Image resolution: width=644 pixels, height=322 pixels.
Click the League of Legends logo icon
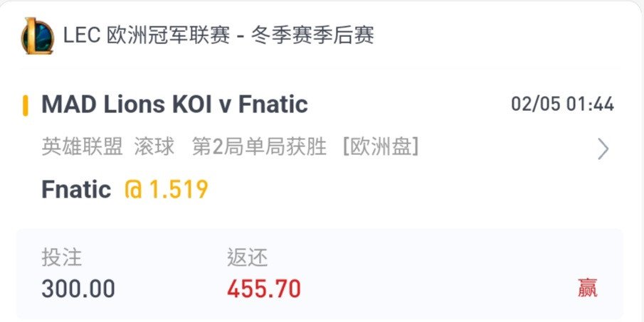[x=38, y=36]
